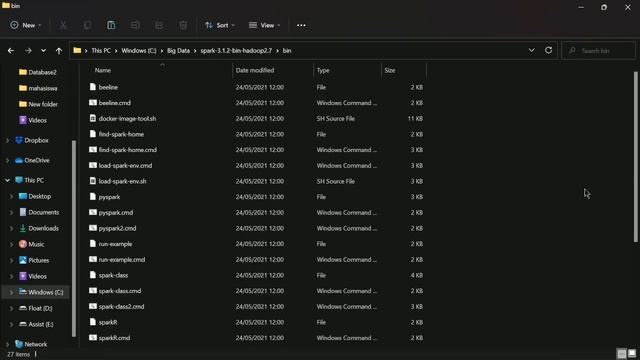The height and width of the screenshot is (360, 640).
Task: Open the See more ellipsis menu
Action: (x=301, y=25)
